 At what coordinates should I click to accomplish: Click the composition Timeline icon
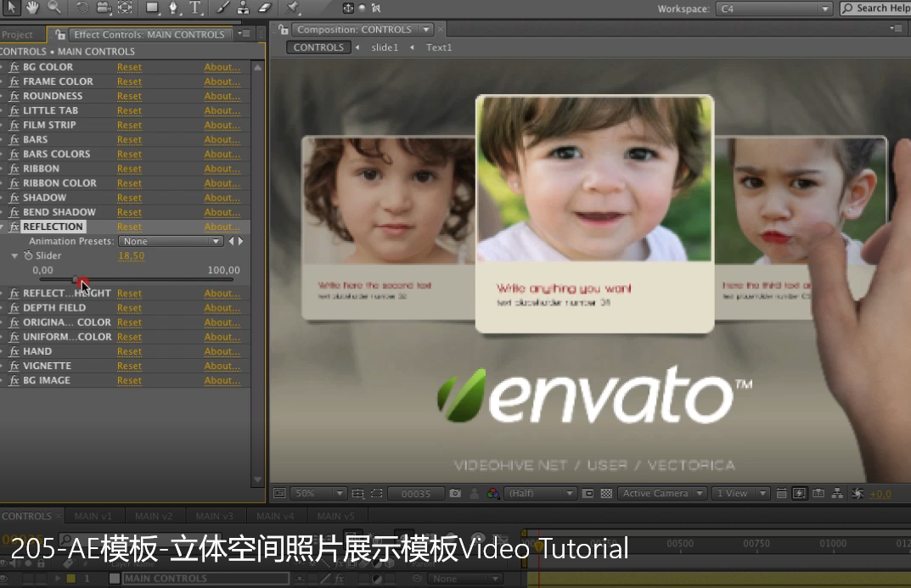pos(818,493)
